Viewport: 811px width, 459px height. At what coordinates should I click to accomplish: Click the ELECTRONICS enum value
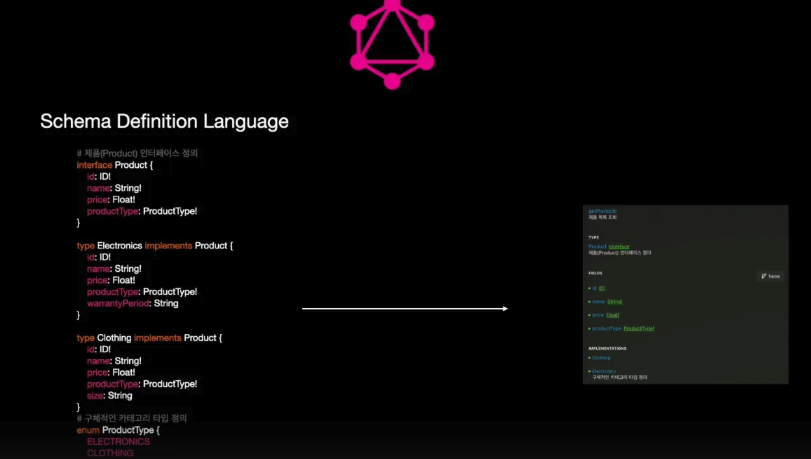(118, 442)
